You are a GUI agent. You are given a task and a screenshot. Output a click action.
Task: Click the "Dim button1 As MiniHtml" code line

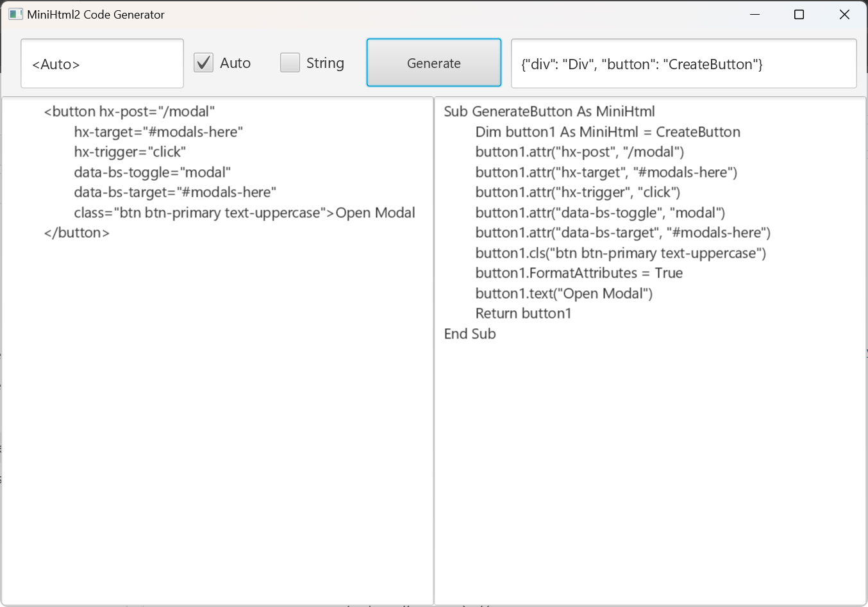click(607, 132)
